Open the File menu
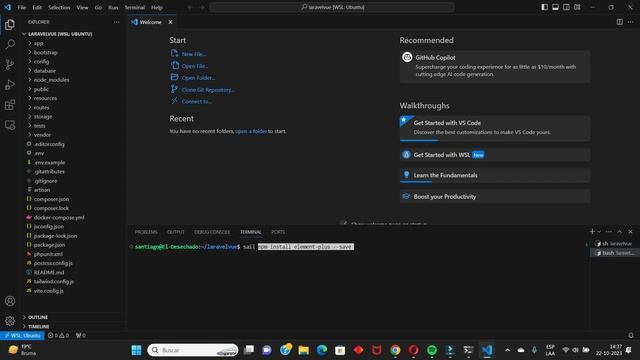This screenshot has width=640, height=360. tap(22, 7)
